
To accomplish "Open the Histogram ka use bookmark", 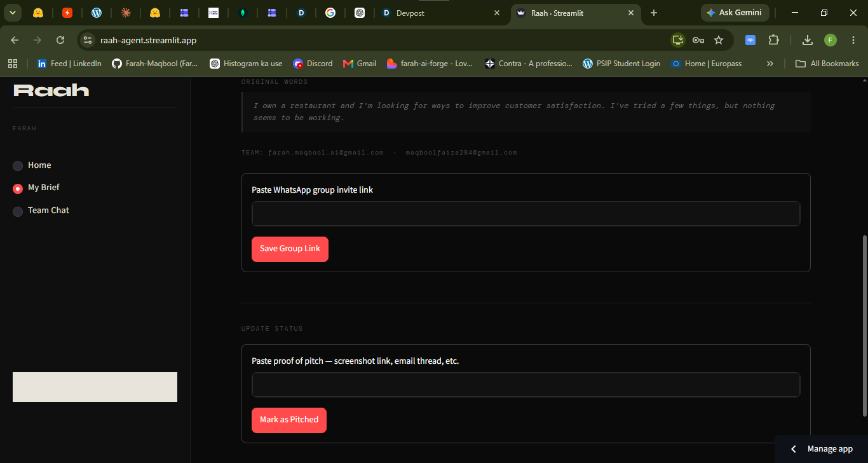I will [x=246, y=64].
